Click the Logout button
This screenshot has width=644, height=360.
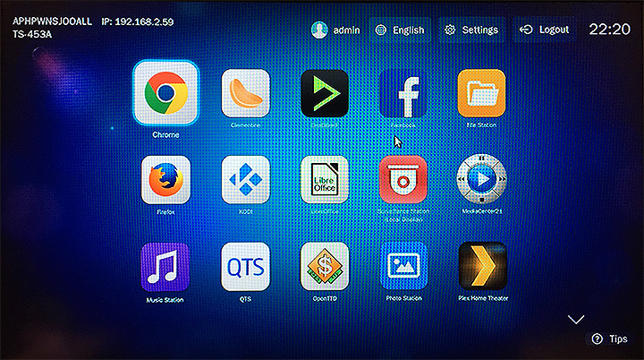[544, 30]
